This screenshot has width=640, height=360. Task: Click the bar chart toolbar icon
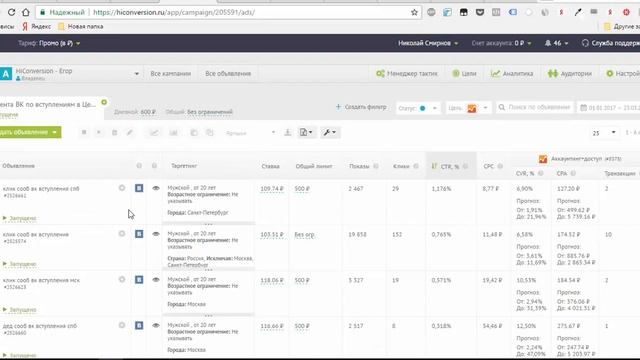pos(173,133)
